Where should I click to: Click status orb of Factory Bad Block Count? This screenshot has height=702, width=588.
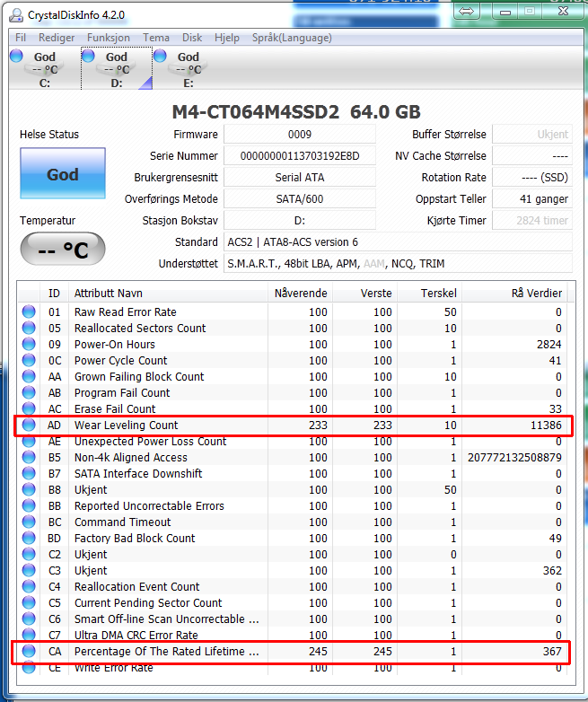pos(29,538)
